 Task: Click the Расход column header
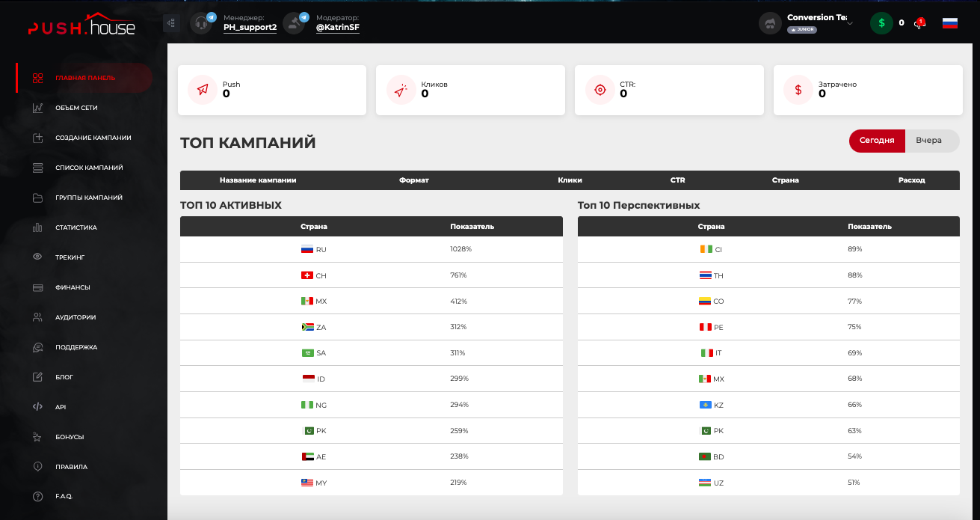[x=912, y=180]
